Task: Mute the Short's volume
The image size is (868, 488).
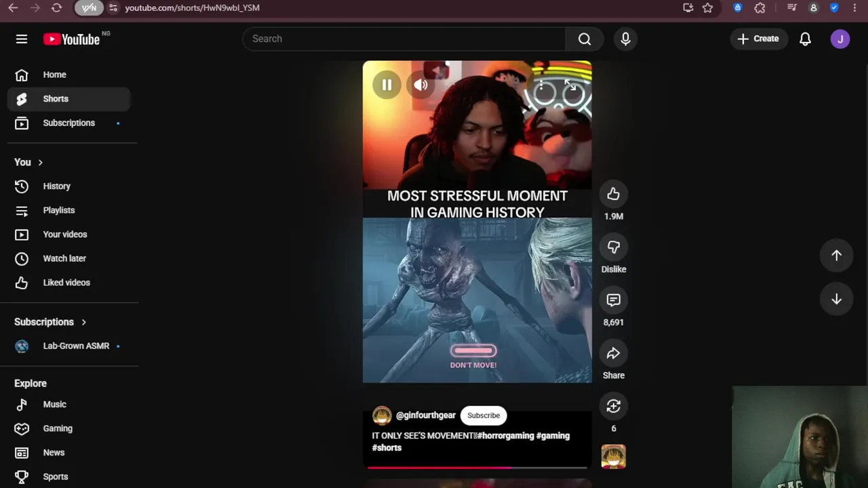Action: (420, 85)
